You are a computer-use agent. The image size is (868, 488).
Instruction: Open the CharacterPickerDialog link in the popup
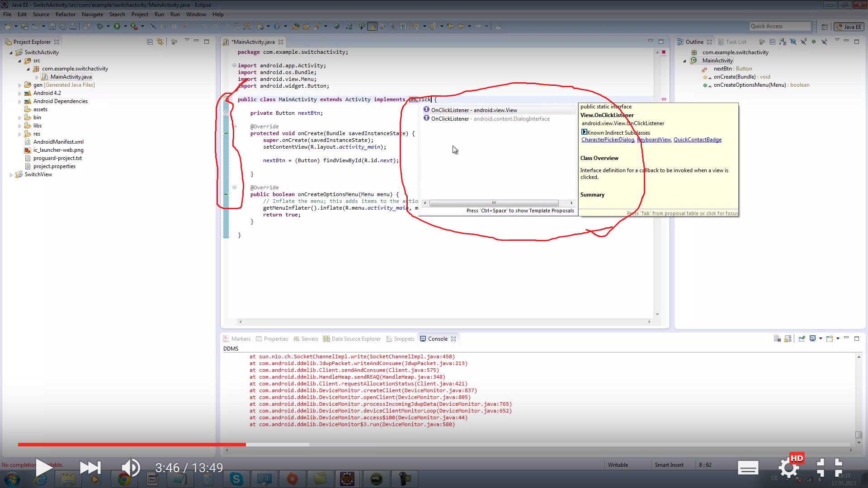608,140
